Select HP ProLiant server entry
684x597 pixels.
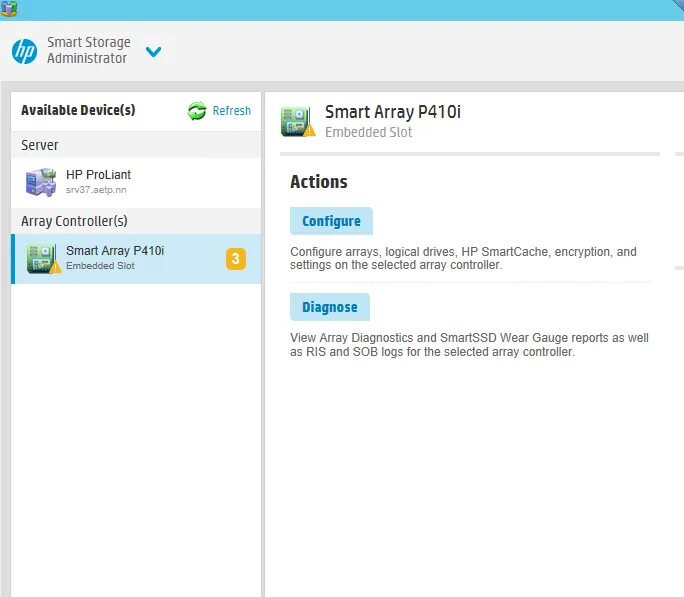[x=136, y=182]
